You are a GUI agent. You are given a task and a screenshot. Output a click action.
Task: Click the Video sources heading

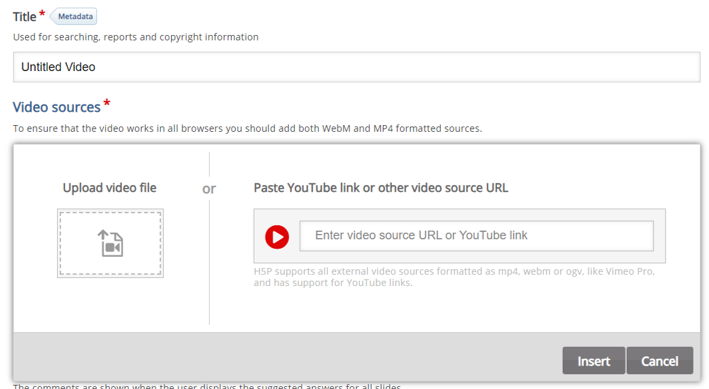(x=57, y=107)
